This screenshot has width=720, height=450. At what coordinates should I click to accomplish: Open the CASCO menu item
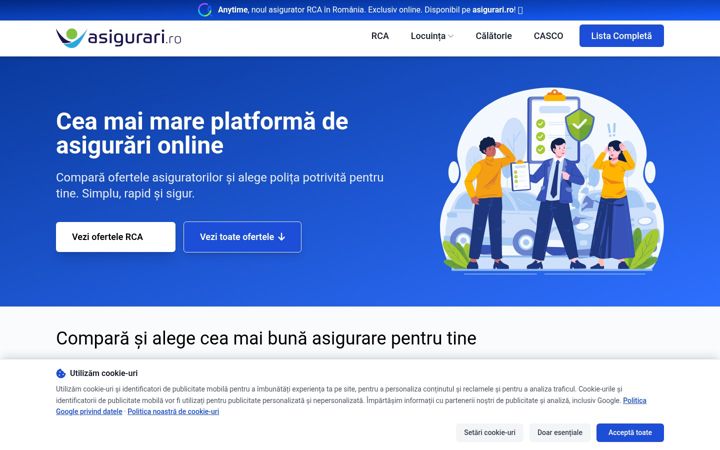[x=548, y=36]
